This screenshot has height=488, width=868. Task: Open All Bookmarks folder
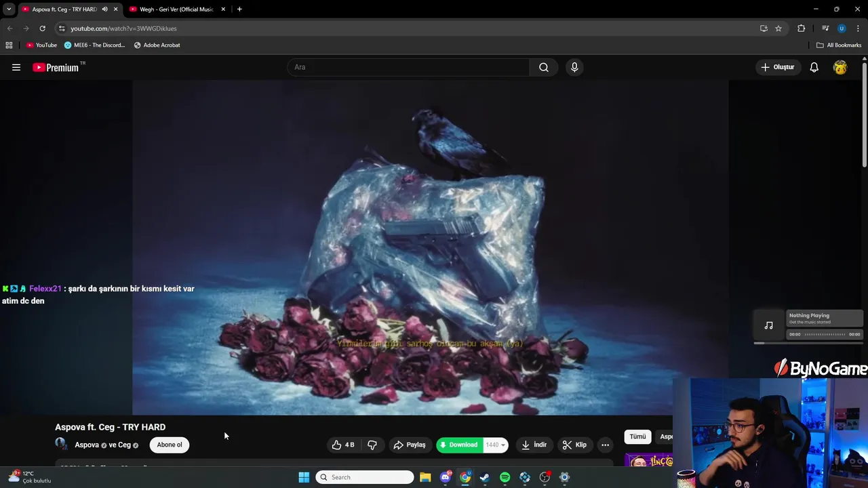pyautogui.click(x=839, y=45)
